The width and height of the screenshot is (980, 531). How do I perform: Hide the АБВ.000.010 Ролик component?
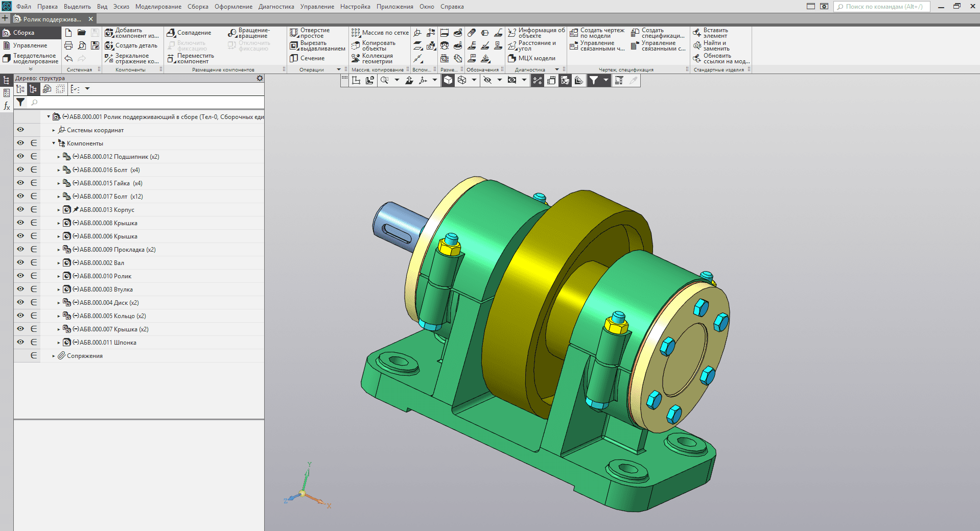(20, 276)
